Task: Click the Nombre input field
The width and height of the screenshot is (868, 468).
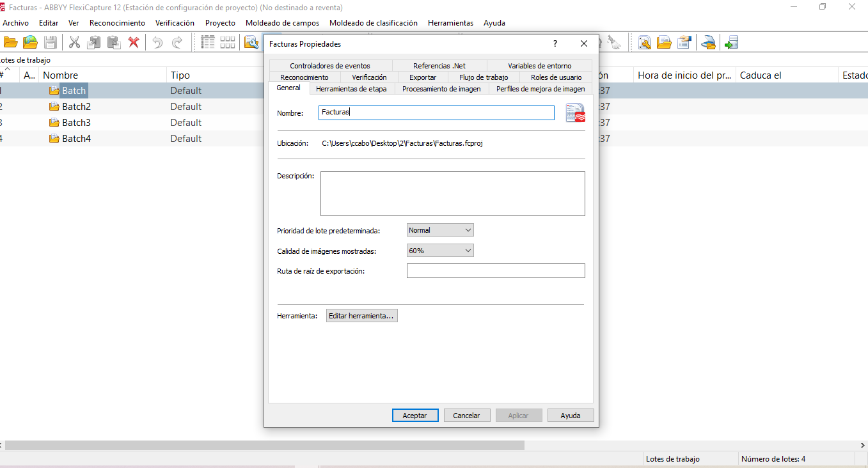Action: coord(436,113)
